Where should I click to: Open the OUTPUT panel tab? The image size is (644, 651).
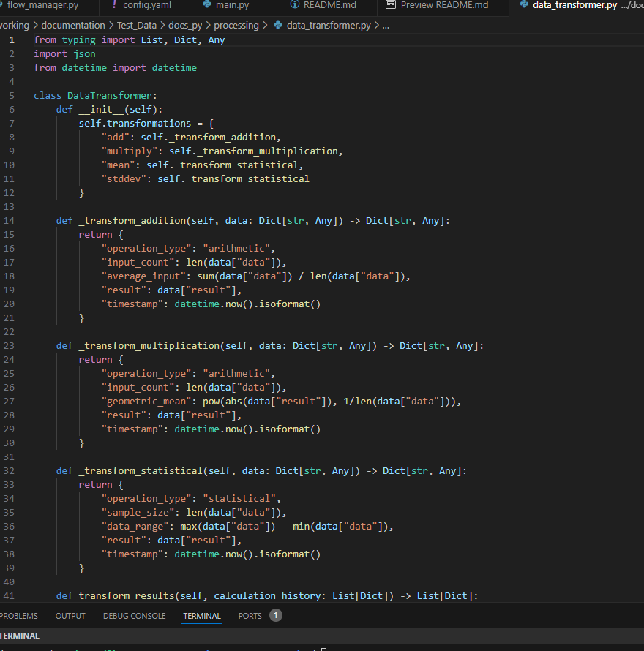point(70,616)
